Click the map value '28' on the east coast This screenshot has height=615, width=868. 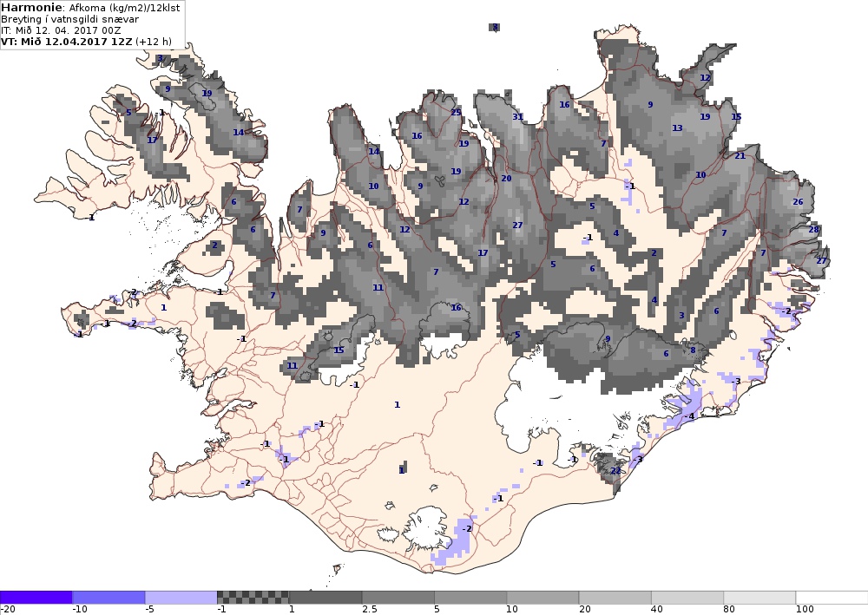[813, 230]
